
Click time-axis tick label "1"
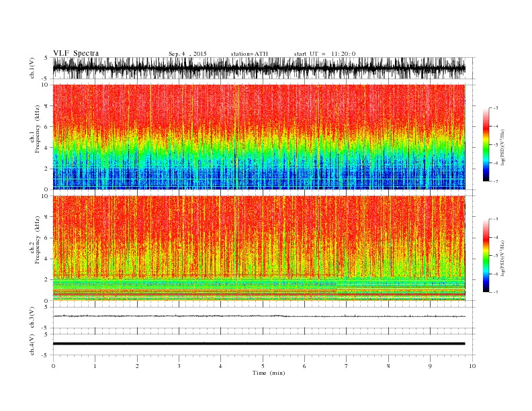(x=95, y=366)
